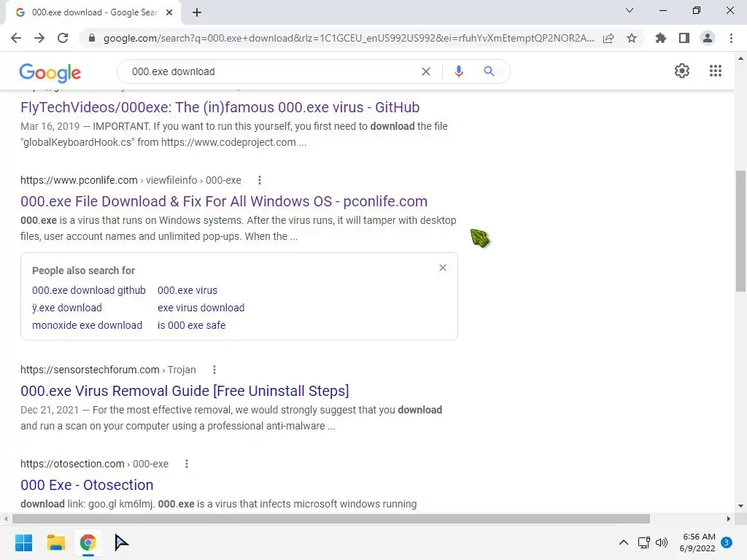Click the Chrome icon in the taskbar
The image size is (747, 560).
pos(88,542)
